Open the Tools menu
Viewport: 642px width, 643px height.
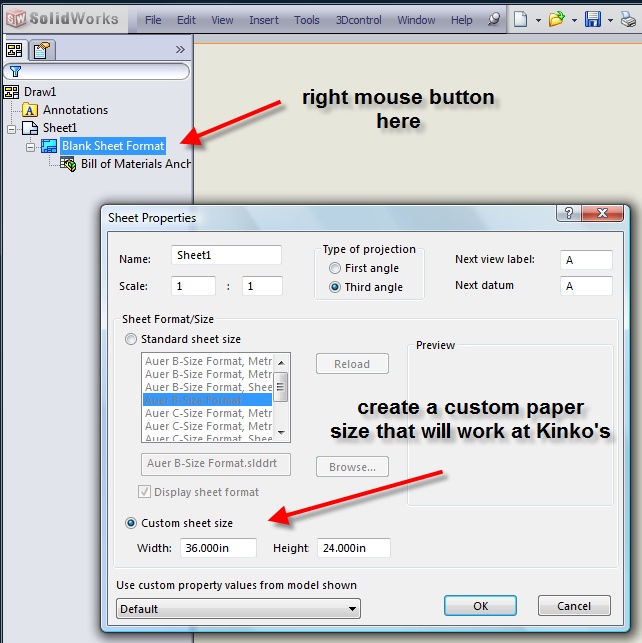click(307, 20)
